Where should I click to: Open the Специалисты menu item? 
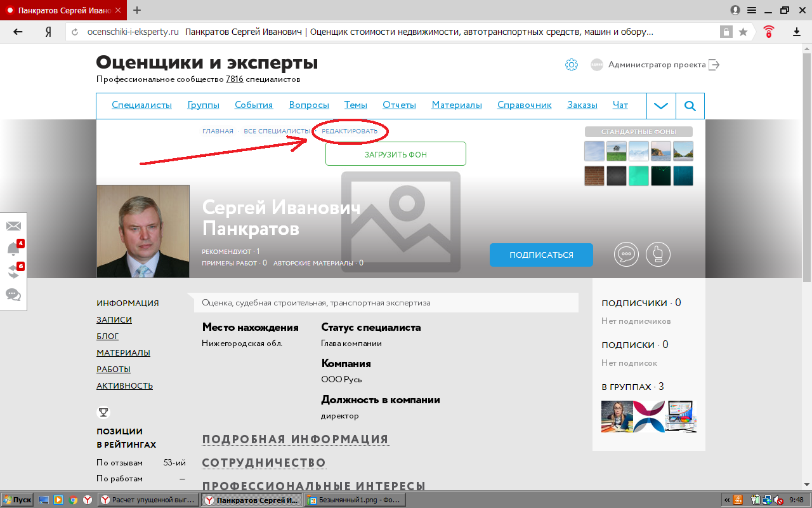(x=141, y=105)
